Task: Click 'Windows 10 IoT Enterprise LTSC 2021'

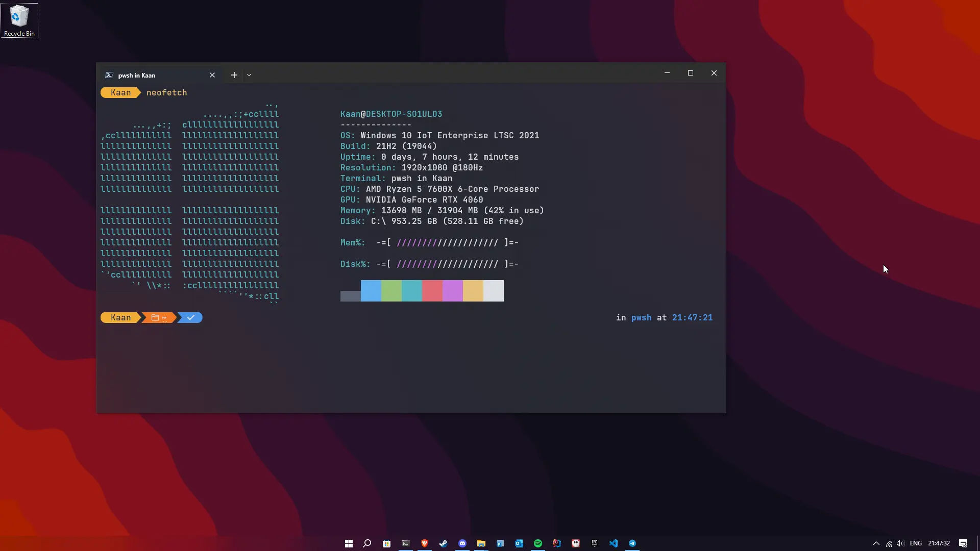Action: pos(450,136)
